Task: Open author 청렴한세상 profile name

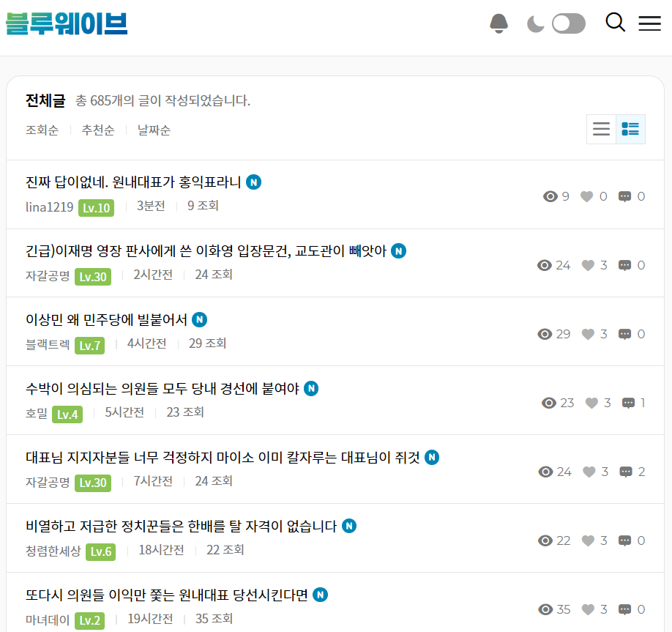Action: 53,551
